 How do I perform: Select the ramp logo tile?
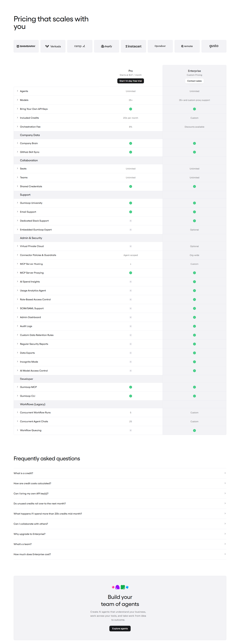point(80,46)
